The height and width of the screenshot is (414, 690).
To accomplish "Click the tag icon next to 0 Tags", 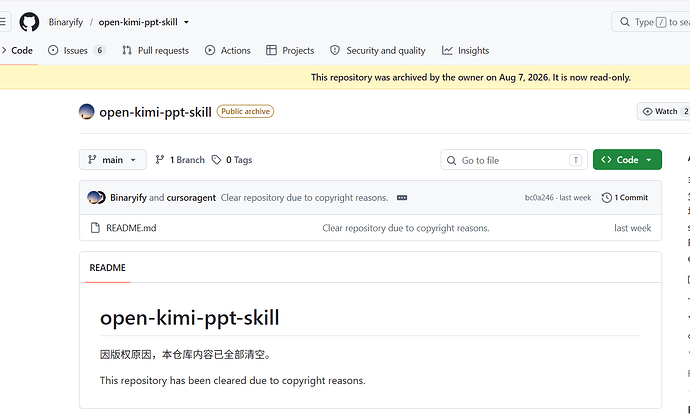I will pos(216,160).
